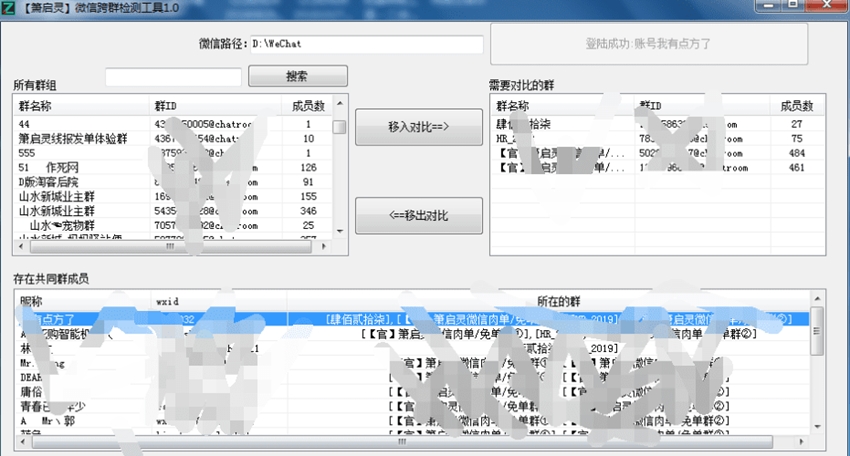Close the 微信跨群检测工具 window
Image resolution: width=850 pixels, height=456 pixels.
tap(827, 5)
